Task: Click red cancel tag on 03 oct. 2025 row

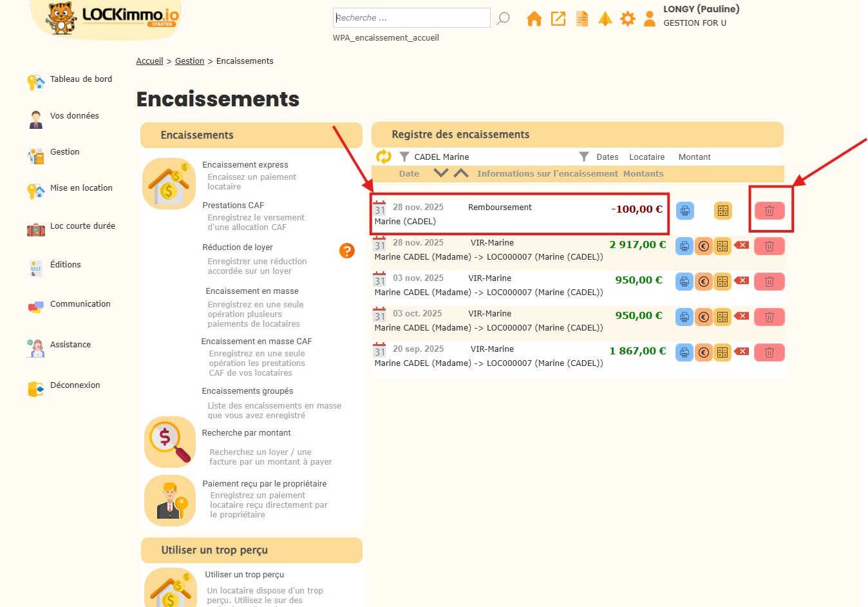Action: [742, 316]
